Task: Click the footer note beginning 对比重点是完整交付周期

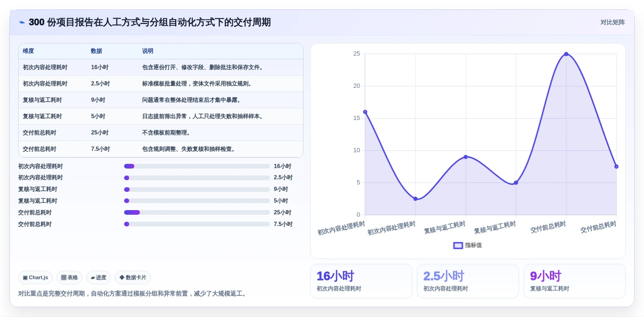Action: point(133,294)
